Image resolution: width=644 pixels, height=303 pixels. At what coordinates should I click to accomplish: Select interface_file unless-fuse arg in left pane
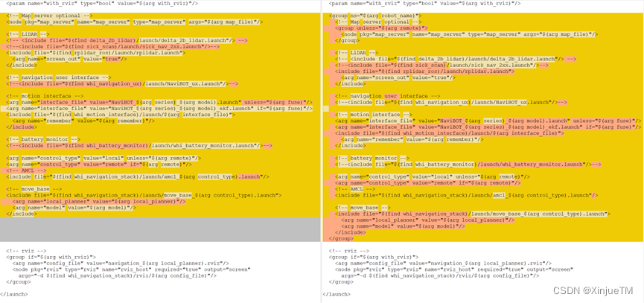[159, 102]
